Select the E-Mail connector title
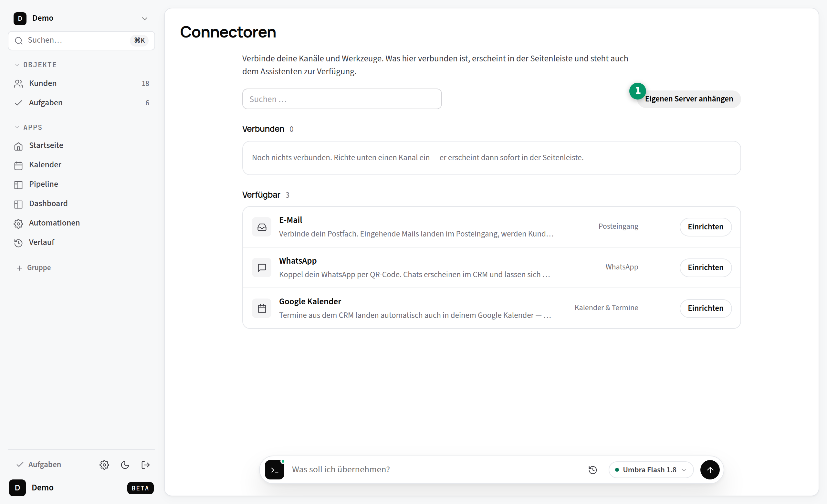 tap(291, 220)
